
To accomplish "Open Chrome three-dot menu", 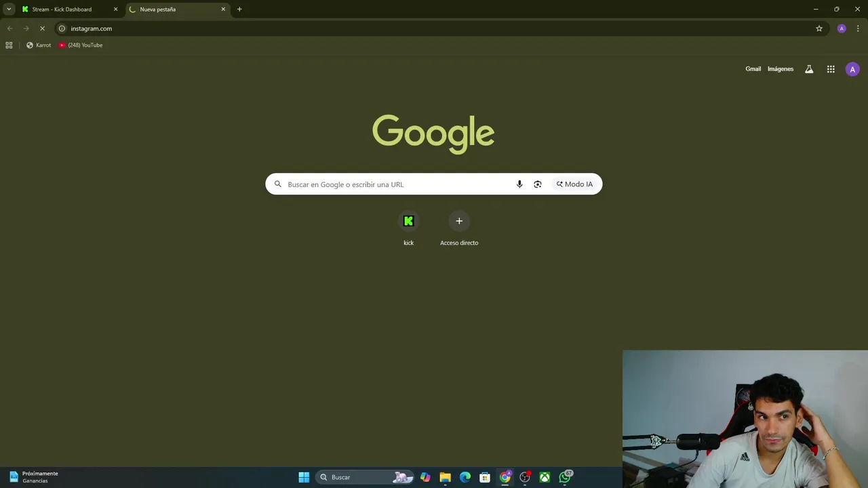I will pos(858,28).
